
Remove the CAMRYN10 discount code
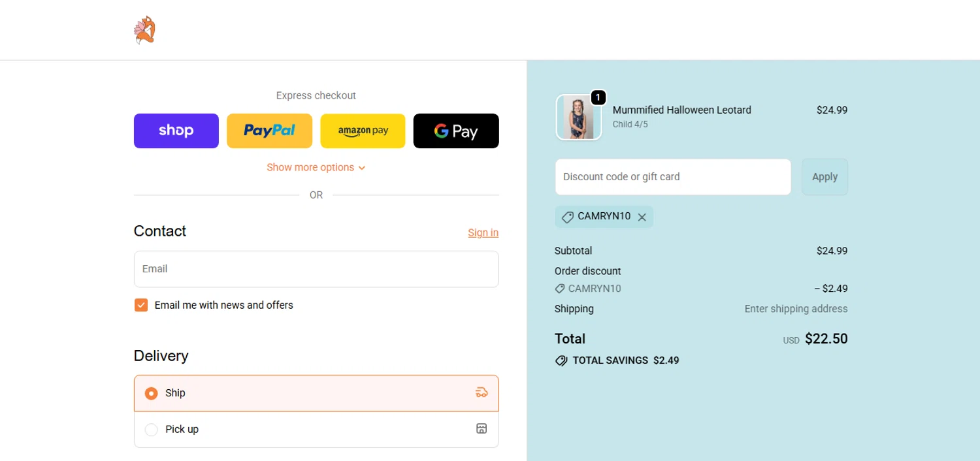[642, 217]
